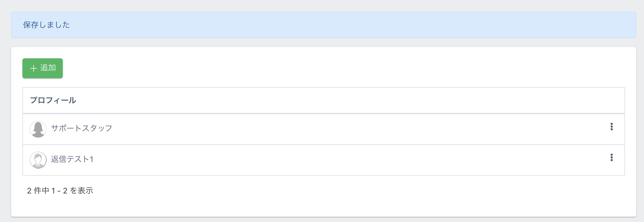This screenshot has width=644, height=222.
Task: Click the 2 件中 1 - 2 を表示 text
Action: 60,191
